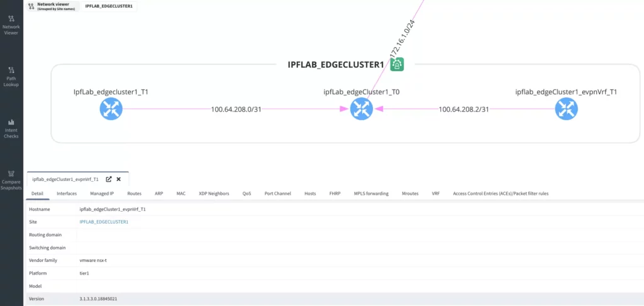This screenshot has width=644, height=306.
Task: Open Intent Checks from the sidebar
Action: (11, 128)
